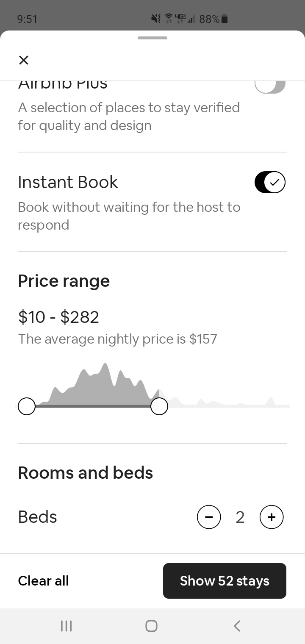Tap the beds count value 2
This screenshot has width=305, height=644.
(x=240, y=517)
